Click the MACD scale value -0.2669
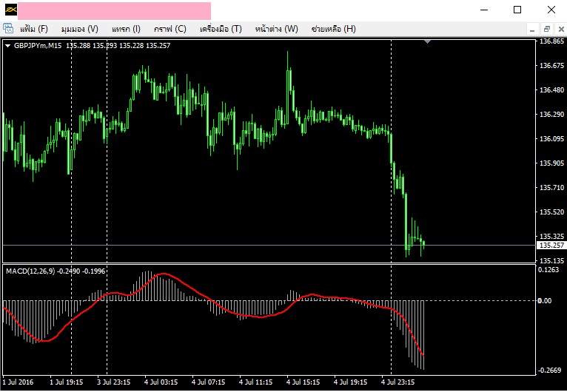The width and height of the screenshot is (567, 392). tap(550, 371)
